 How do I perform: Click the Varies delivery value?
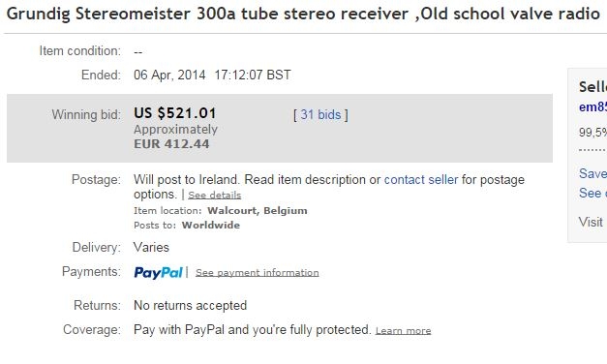point(151,247)
